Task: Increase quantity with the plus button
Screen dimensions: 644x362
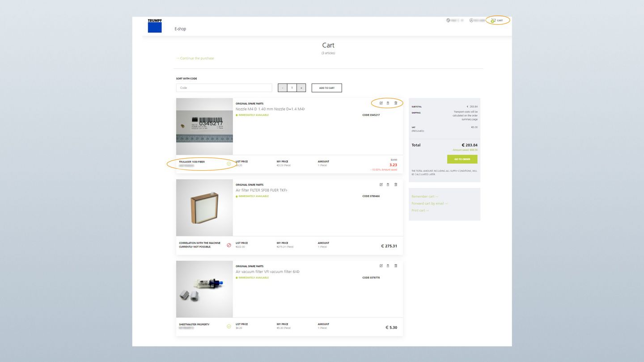Action: click(x=301, y=88)
